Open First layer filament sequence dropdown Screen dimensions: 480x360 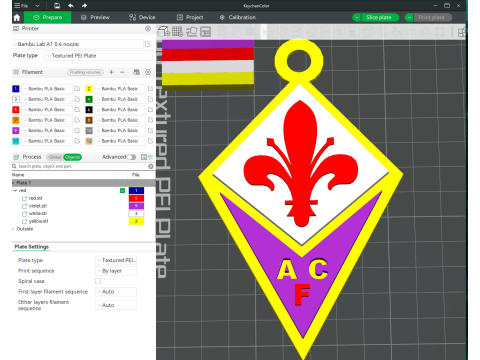[x=116, y=292]
